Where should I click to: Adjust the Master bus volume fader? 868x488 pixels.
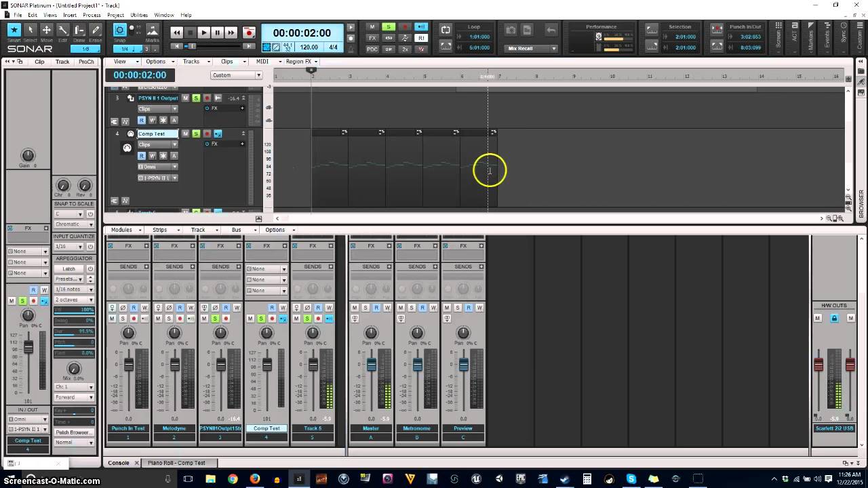[371, 365]
